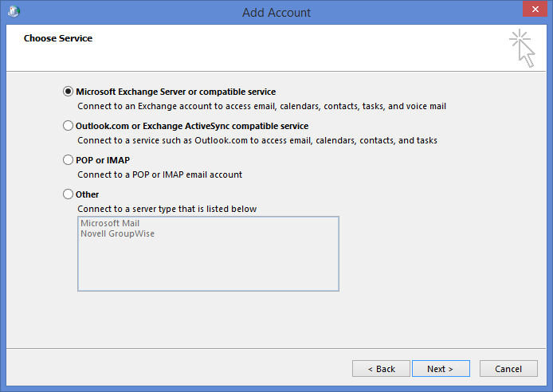
Task: Click the Add Account title bar text
Action: [276, 13]
